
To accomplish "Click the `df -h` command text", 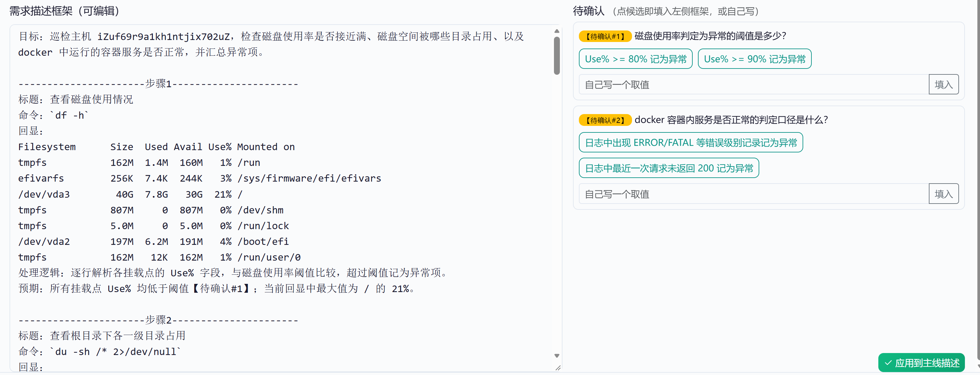I will coord(69,115).
